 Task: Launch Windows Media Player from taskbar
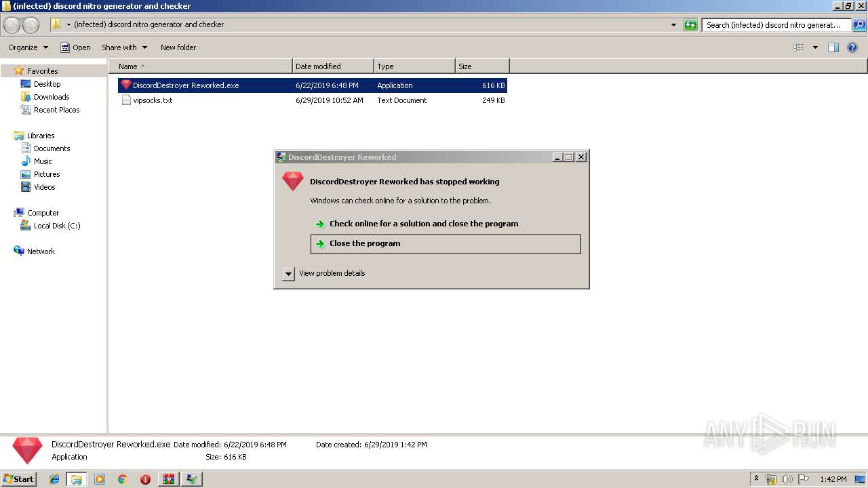(100, 479)
